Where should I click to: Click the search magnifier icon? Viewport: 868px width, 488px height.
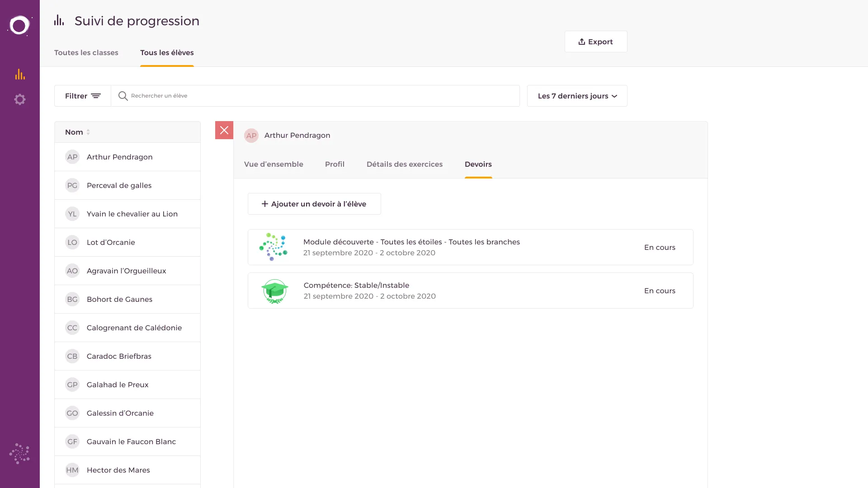pos(123,96)
